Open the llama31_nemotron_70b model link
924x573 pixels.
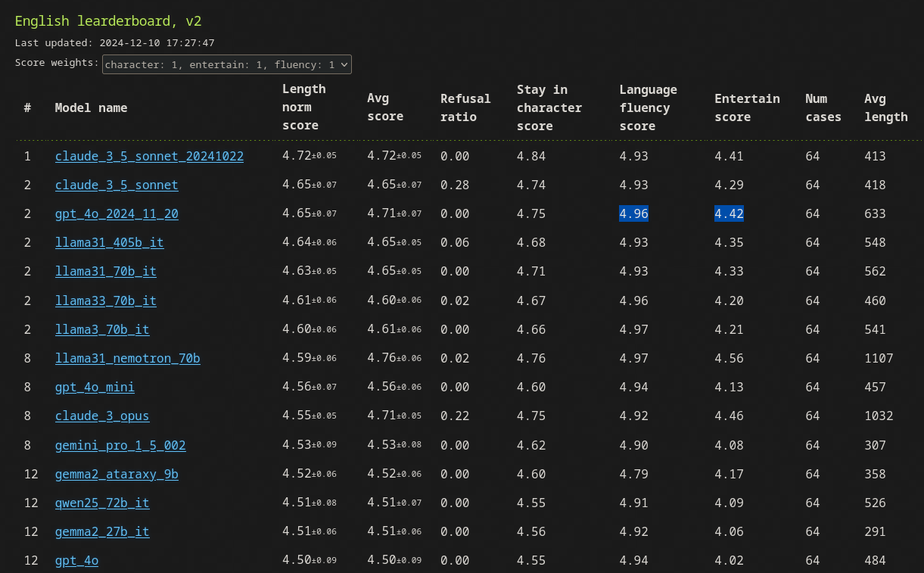click(127, 358)
